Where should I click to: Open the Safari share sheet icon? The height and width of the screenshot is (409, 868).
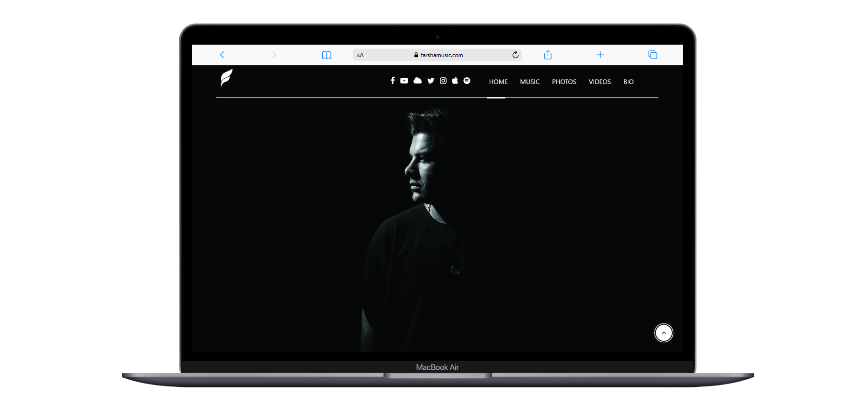pyautogui.click(x=548, y=55)
